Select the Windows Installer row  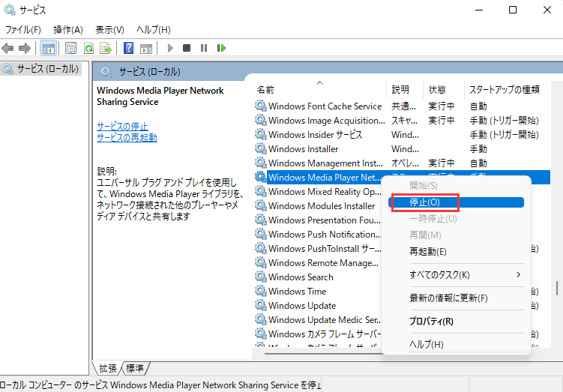pos(402,148)
